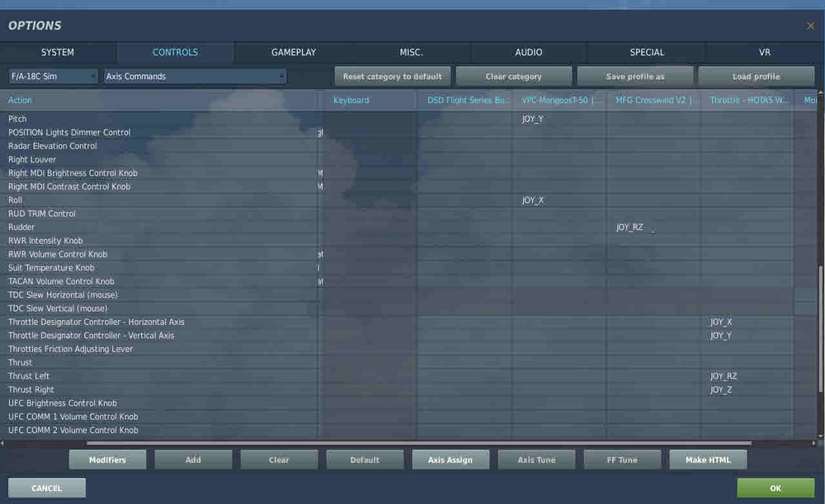Click the Axis Assign button
Screen dimensions: 825x504
(x=450, y=459)
